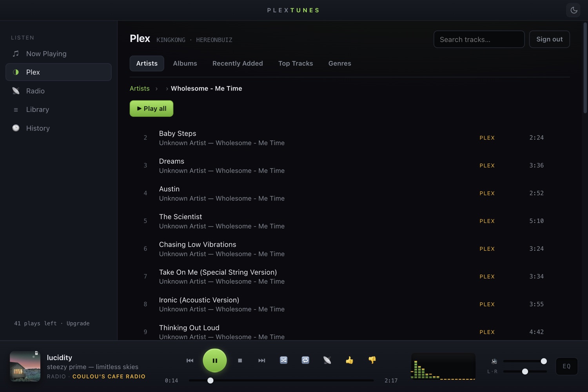Click the playback progress bar
This screenshot has width=588, height=392.
tap(281, 380)
